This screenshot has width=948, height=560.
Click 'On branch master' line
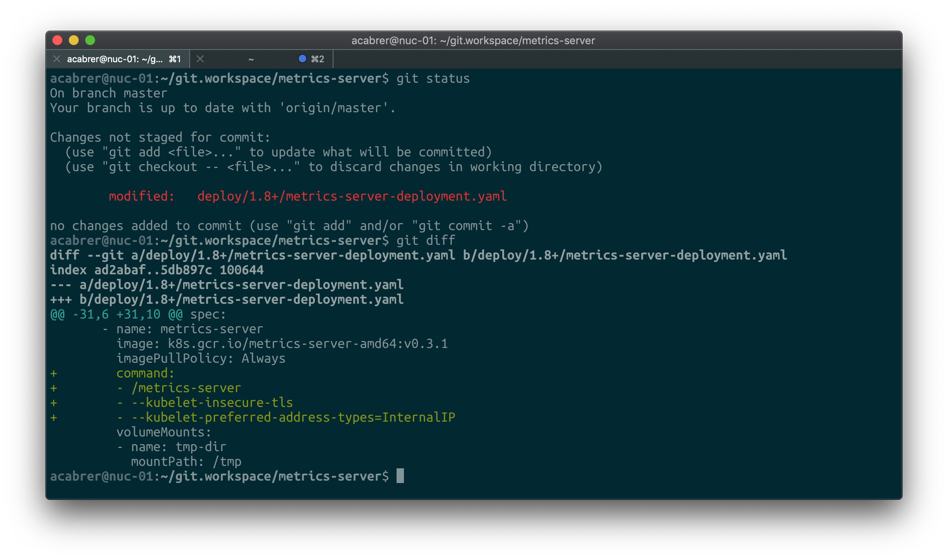pos(109,93)
